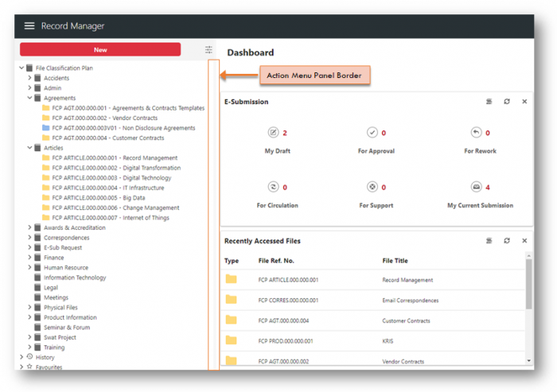Close the E-Submission panel

[524, 102]
